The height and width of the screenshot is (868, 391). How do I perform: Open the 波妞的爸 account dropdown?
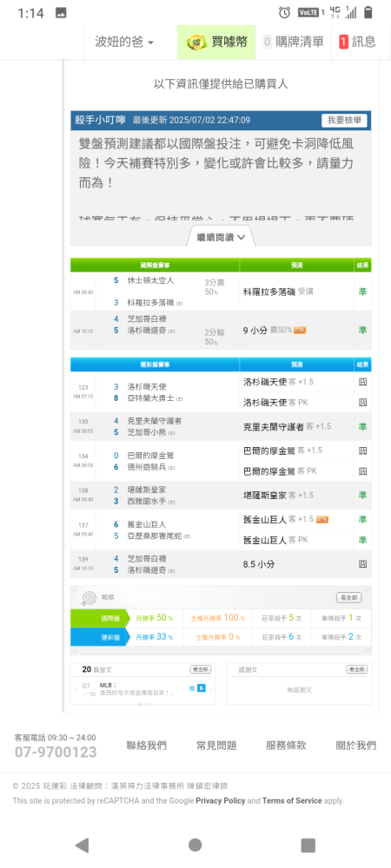click(124, 42)
